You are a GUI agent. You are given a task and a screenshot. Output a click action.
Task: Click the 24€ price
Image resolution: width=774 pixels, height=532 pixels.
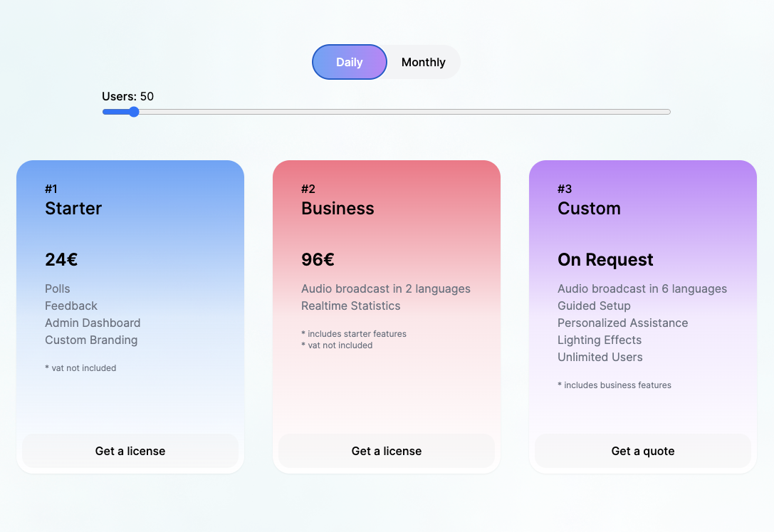point(61,260)
